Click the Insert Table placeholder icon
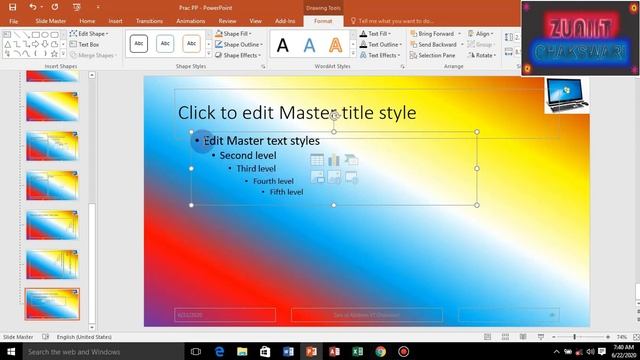This screenshot has height=360, width=640. [x=317, y=160]
